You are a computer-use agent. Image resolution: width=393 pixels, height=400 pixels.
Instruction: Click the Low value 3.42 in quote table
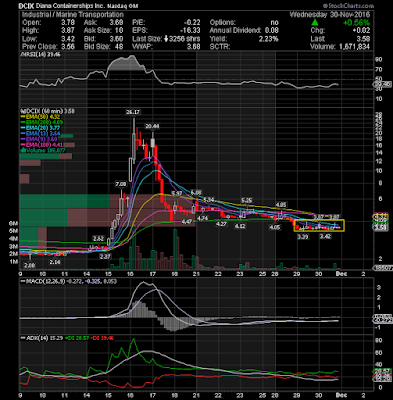(x=68, y=39)
